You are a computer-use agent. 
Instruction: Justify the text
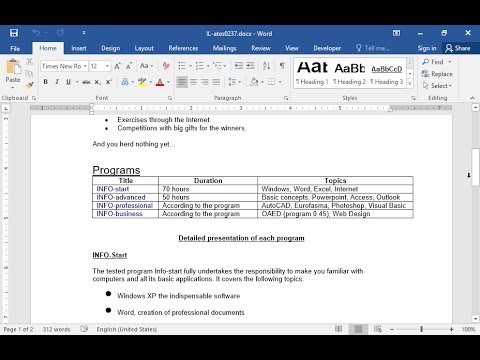pyautogui.click(x=216, y=82)
